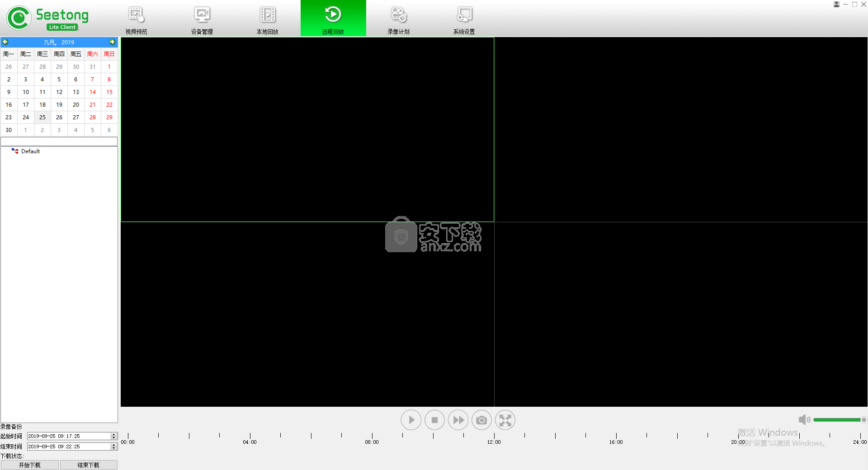This screenshot has height=470, width=868.
Task: Click the 起始时间 start time field
Action: (x=69, y=436)
